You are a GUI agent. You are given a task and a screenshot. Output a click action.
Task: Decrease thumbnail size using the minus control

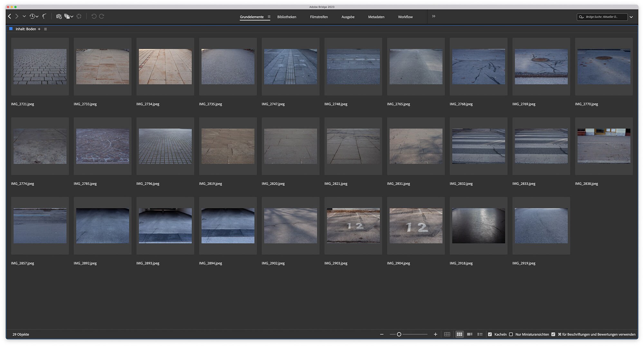tap(382, 334)
